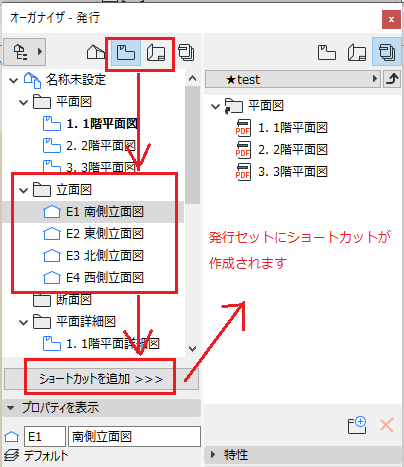Select the View Map icon in left panel

click(125, 52)
